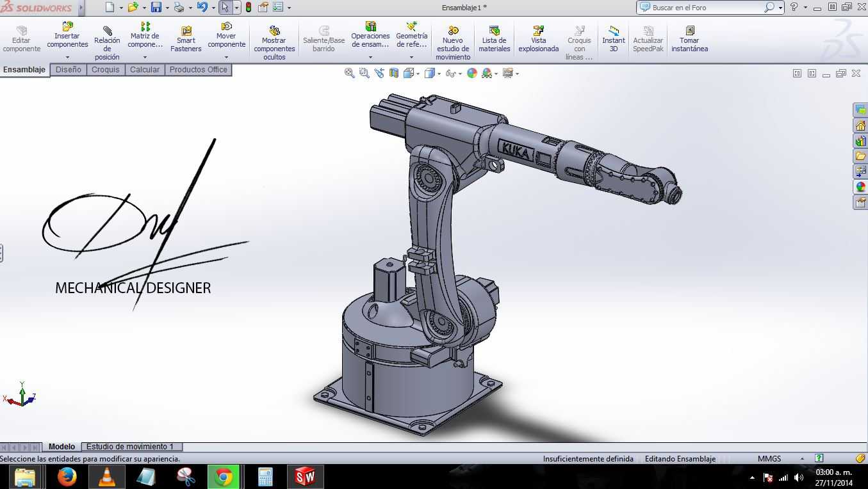Click the MMGS unit system in status bar
The image size is (868, 489).
769,459
